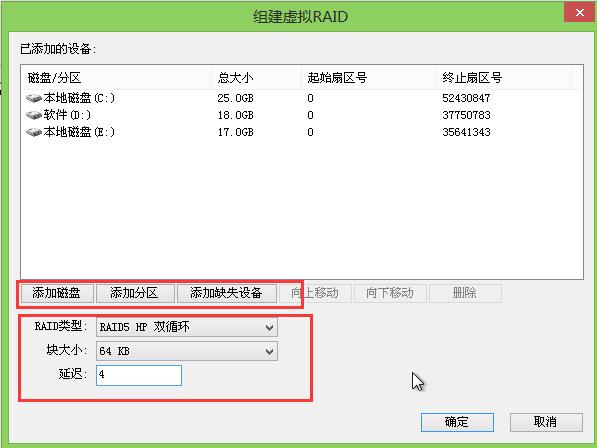Select the 软件 (D:) row
Viewport: 597px width, 448px height.
click(x=302, y=115)
